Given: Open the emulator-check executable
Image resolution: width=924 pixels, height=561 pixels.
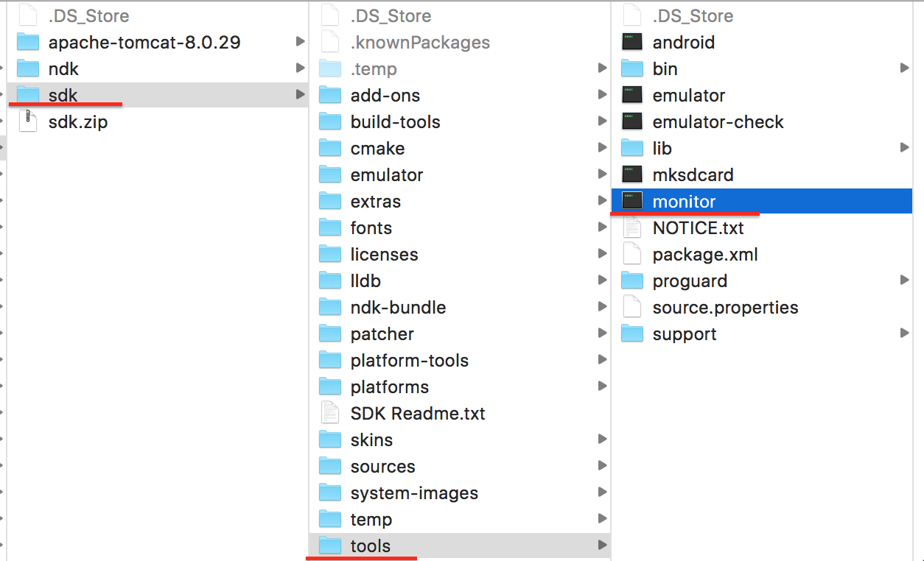Looking at the screenshot, I should [x=631, y=121].
